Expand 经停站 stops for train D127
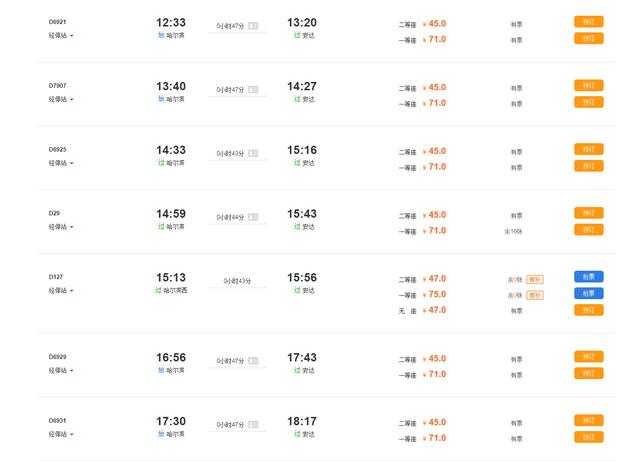This screenshot has height=461, width=640. coord(62,290)
